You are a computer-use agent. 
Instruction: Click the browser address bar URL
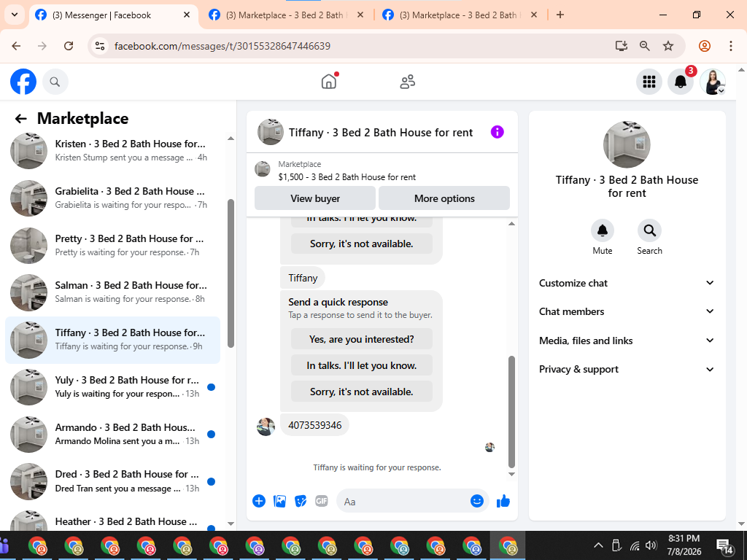(222, 46)
